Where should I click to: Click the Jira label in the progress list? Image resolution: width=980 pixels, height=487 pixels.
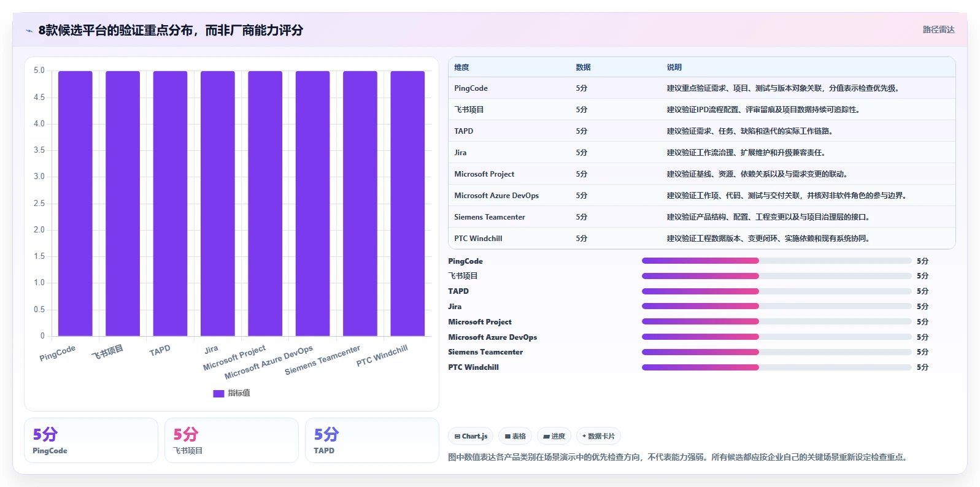click(x=455, y=307)
